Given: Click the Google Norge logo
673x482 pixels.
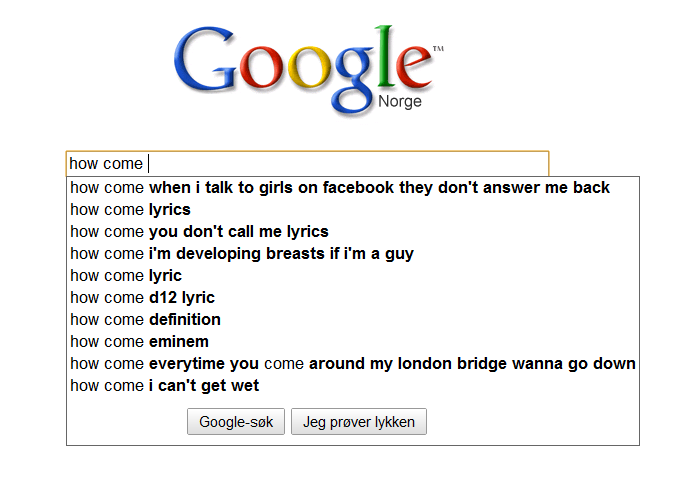Looking at the screenshot, I should [308, 70].
